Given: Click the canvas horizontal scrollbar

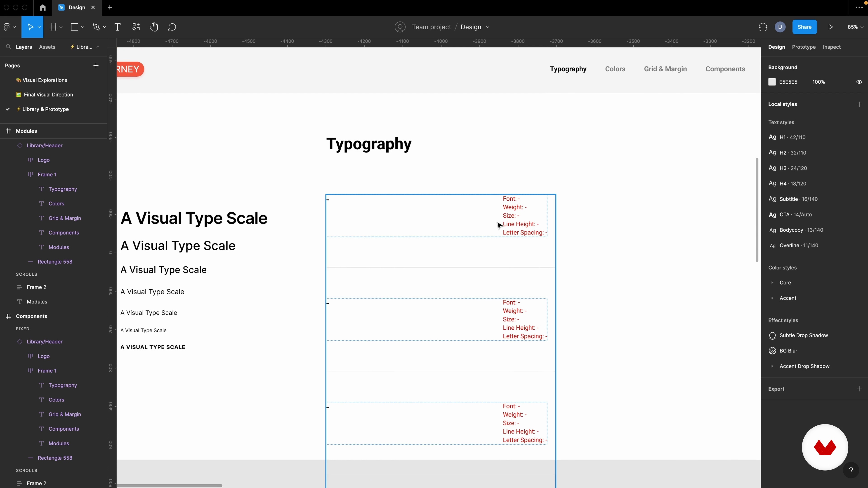Looking at the screenshot, I should (x=170, y=485).
